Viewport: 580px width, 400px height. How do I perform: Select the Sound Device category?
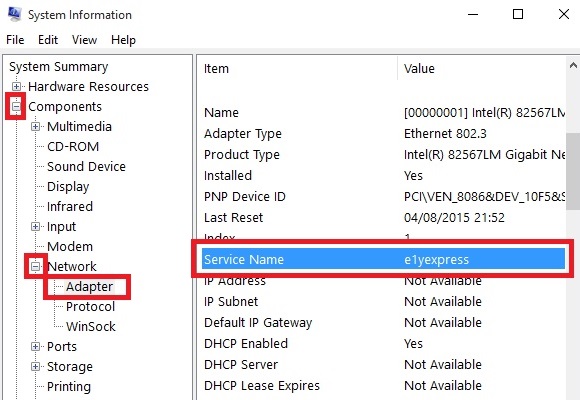86,167
